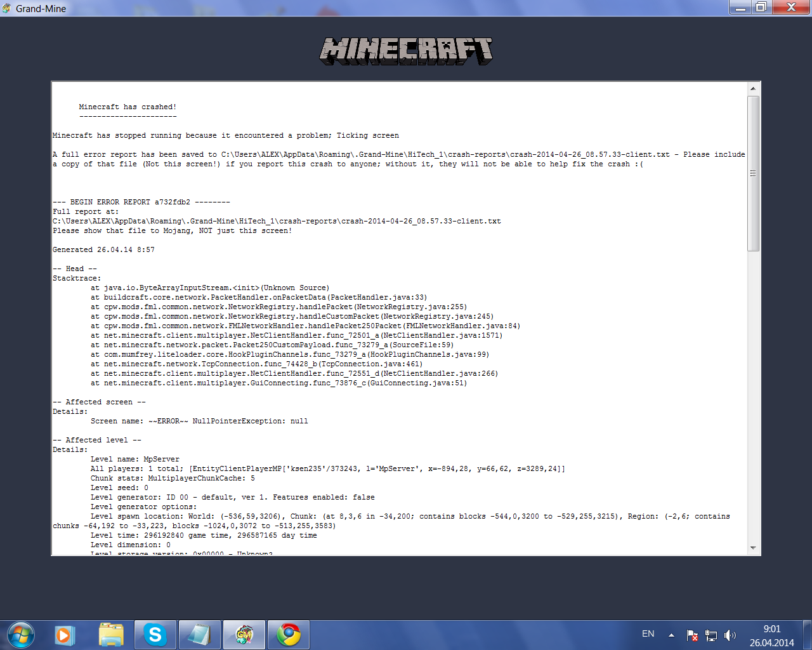
Task: Click the "Level name: MpServer" line
Action: click(135, 459)
